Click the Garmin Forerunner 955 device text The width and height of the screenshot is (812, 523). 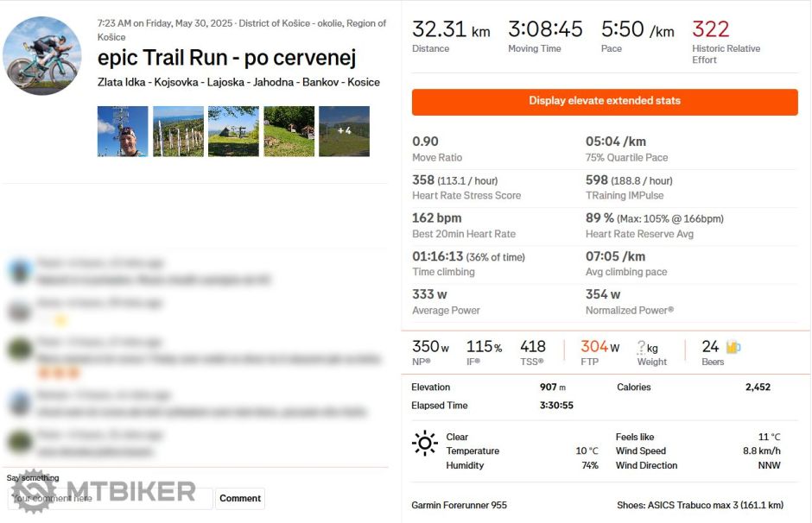[x=459, y=504]
